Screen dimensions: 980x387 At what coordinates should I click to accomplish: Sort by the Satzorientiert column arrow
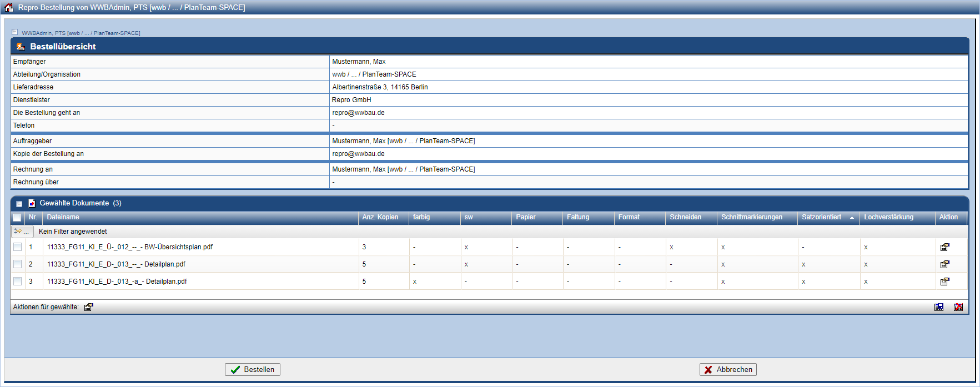pos(852,218)
